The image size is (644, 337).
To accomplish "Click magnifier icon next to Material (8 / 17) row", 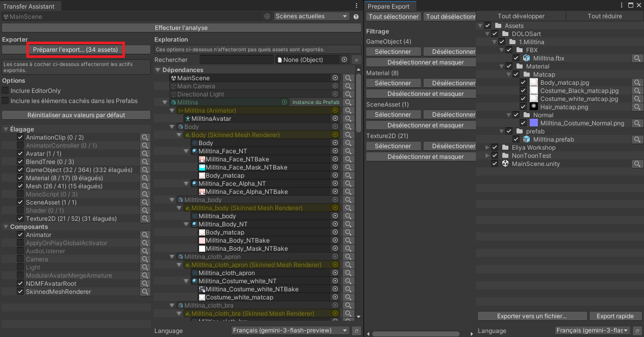I will point(145,178).
